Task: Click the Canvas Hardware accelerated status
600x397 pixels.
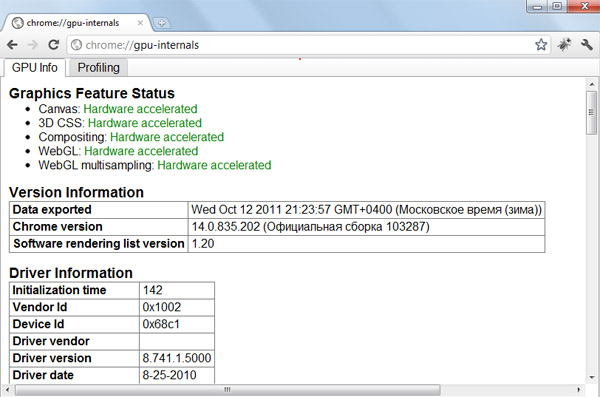Action: [x=140, y=109]
